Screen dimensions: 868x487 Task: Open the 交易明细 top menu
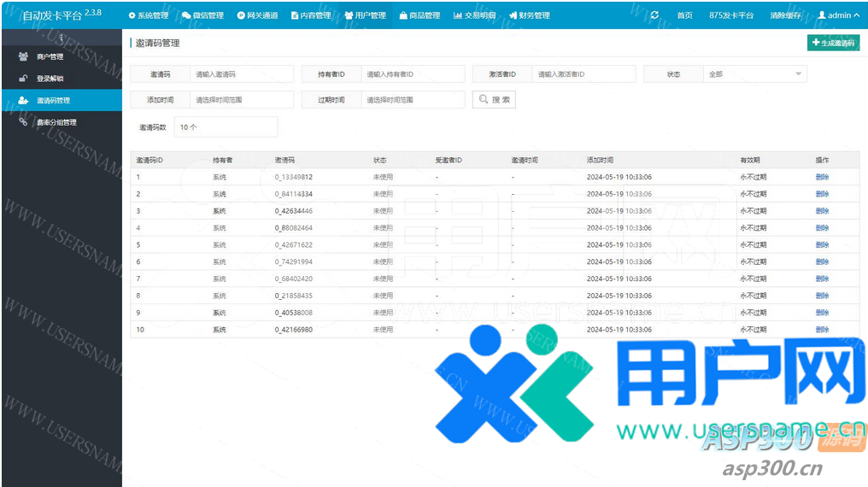pos(474,15)
